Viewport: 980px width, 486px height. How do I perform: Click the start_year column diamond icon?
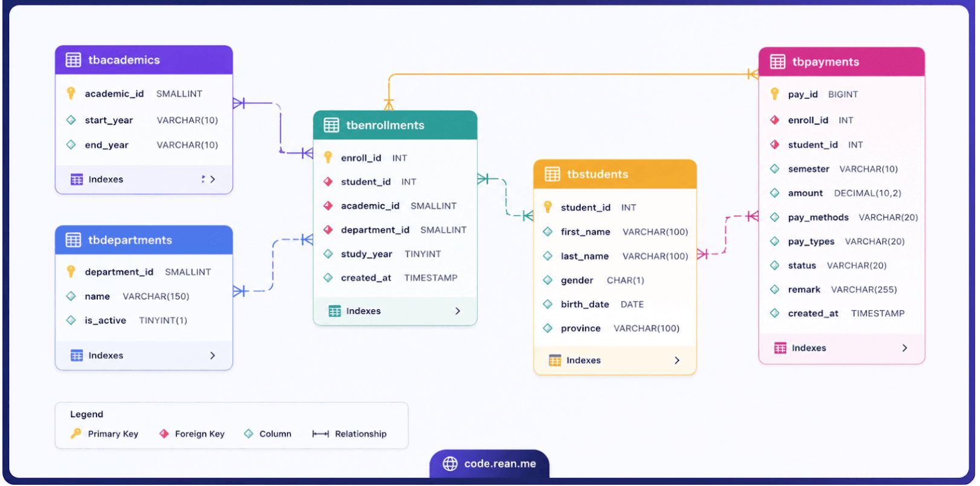coord(71,120)
